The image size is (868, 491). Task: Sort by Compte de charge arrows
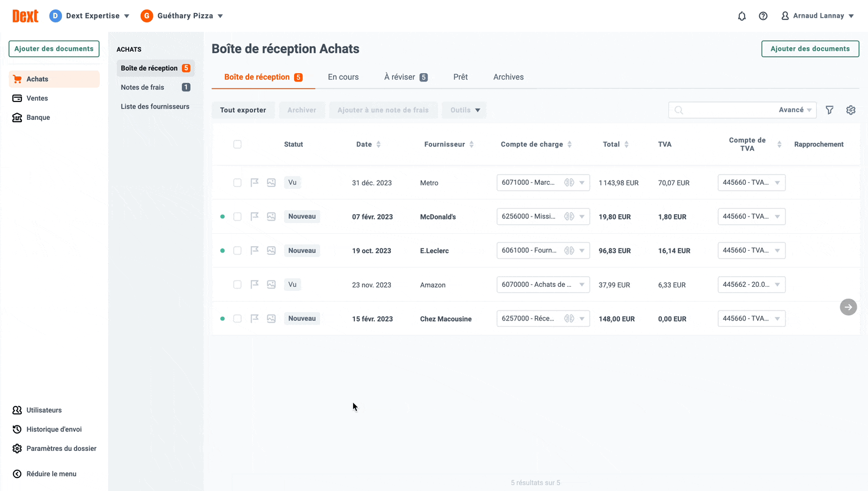pos(570,145)
